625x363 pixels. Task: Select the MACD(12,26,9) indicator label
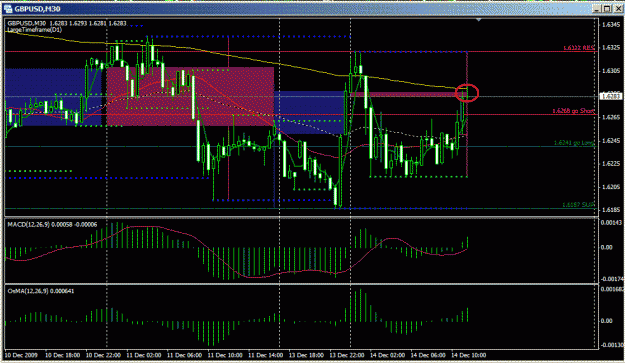(x=52, y=225)
